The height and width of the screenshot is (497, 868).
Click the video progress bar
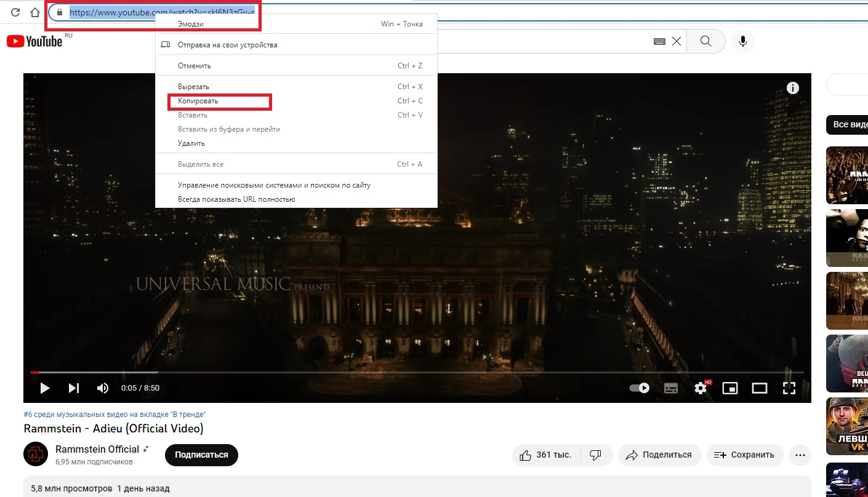(x=417, y=372)
